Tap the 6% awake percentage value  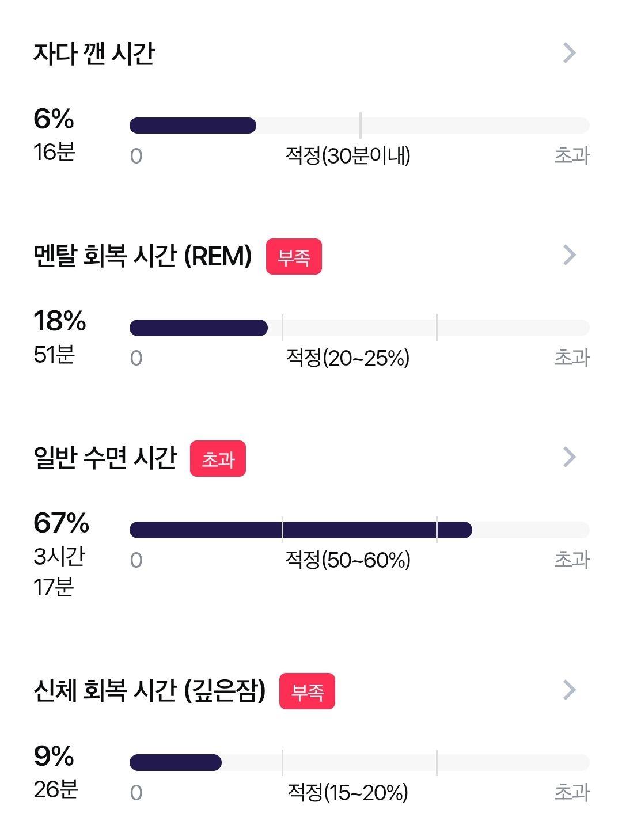54,119
